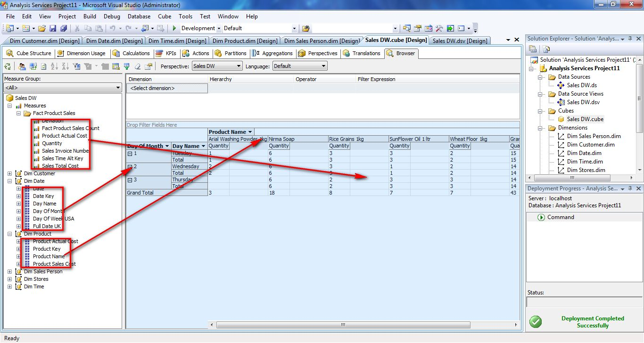Switch to the KPIs tab
The width and height of the screenshot is (644, 343).
[165, 53]
